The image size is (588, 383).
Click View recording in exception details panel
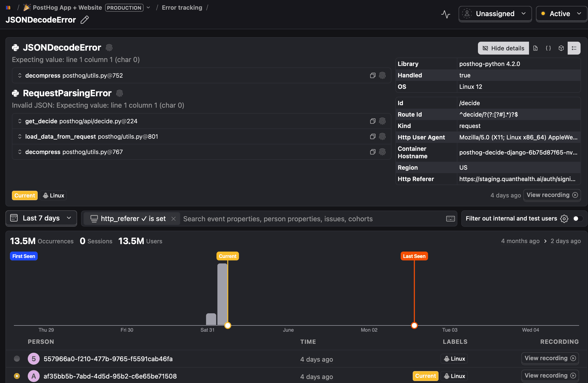[x=552, y=195]
